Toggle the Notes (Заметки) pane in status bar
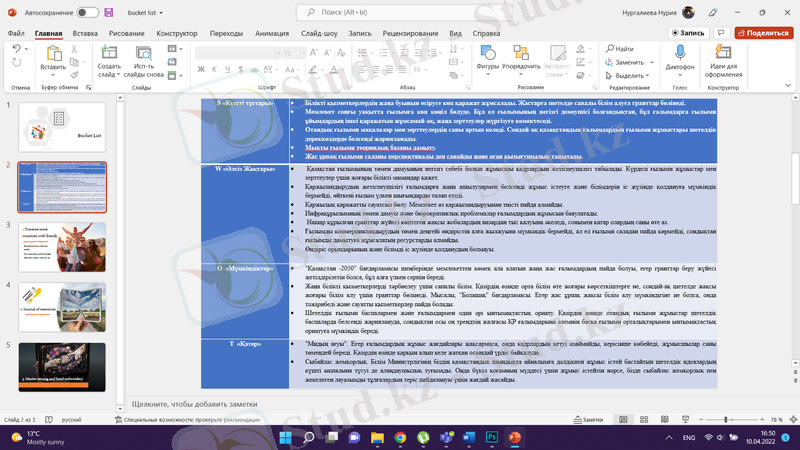The width and height of the screenshot is (800, 450). 588,420
